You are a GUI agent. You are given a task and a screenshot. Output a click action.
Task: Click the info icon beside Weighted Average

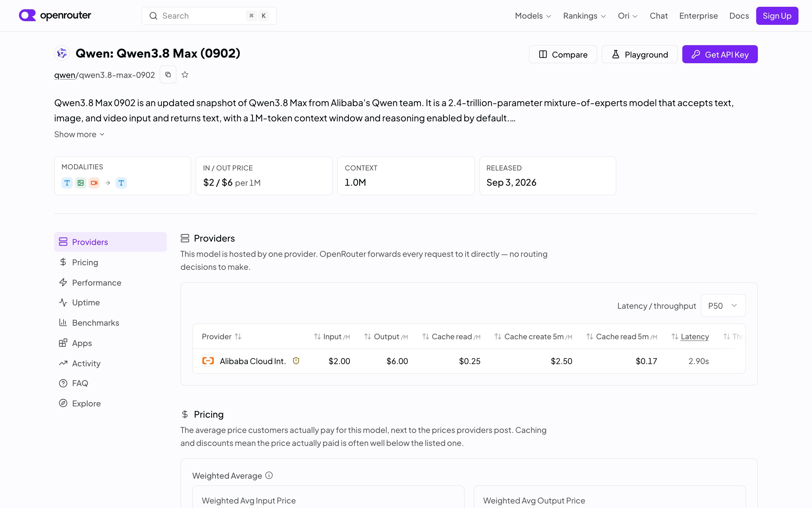(269, 476)
